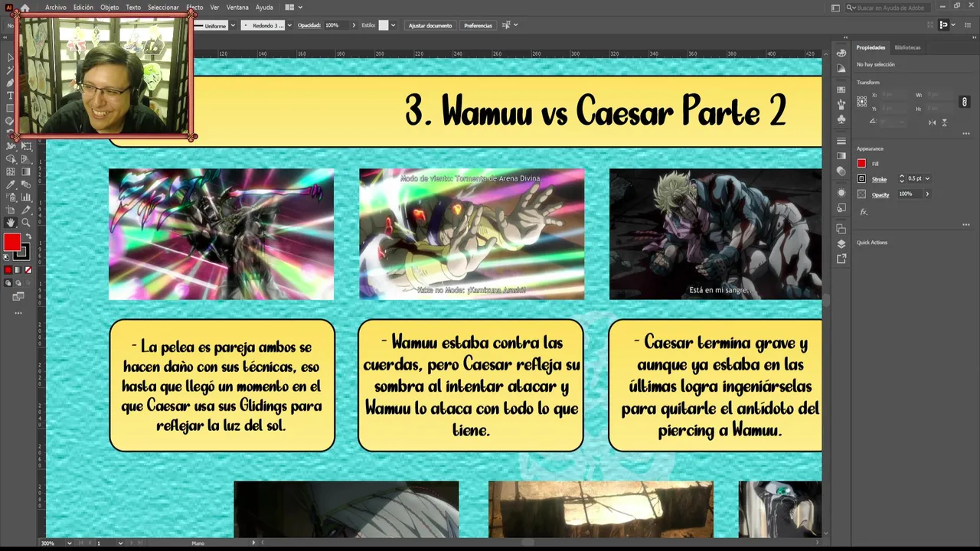Toggle constrain width and height proportions link
The height and width of the screenshot is (551, 980).
[965, 101]
